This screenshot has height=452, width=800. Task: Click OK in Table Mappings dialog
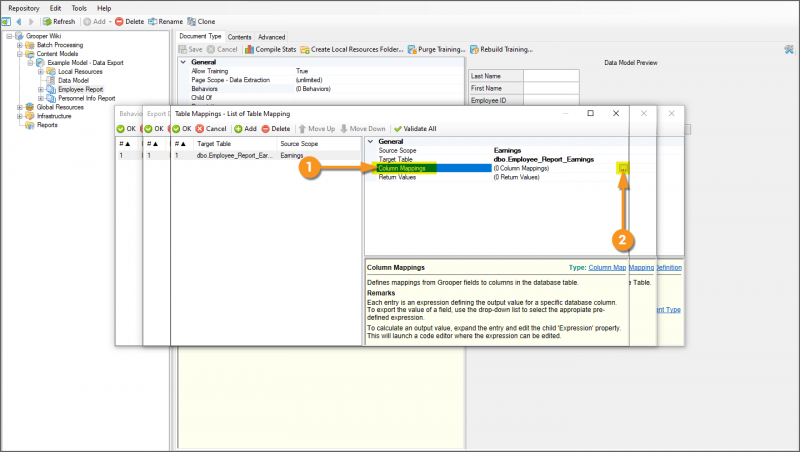click(x=182, y=129)
